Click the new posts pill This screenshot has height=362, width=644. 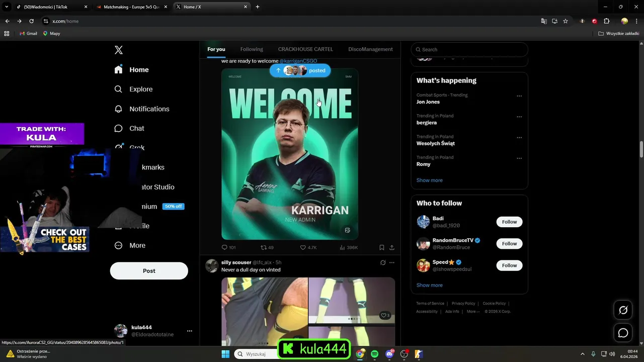click(300, 70)
